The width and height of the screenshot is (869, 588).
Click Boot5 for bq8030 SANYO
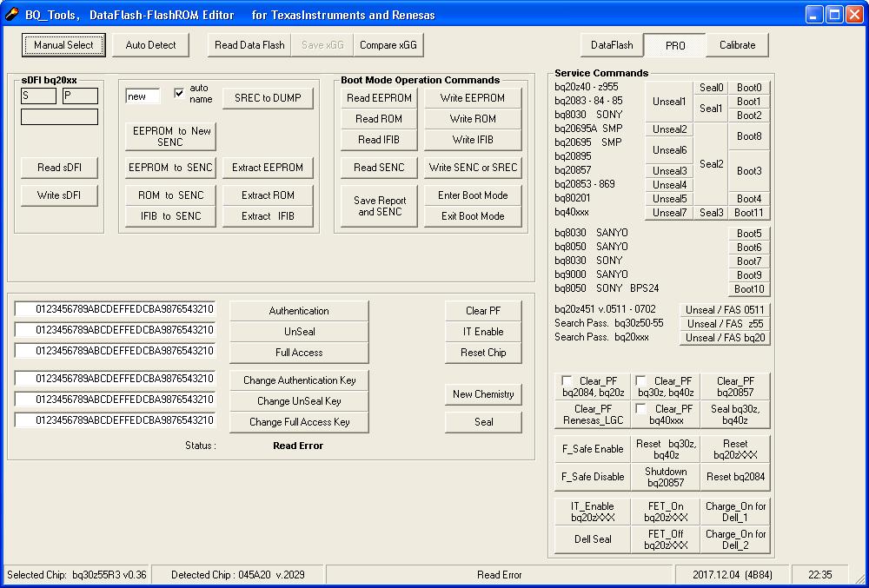point(749,234)
